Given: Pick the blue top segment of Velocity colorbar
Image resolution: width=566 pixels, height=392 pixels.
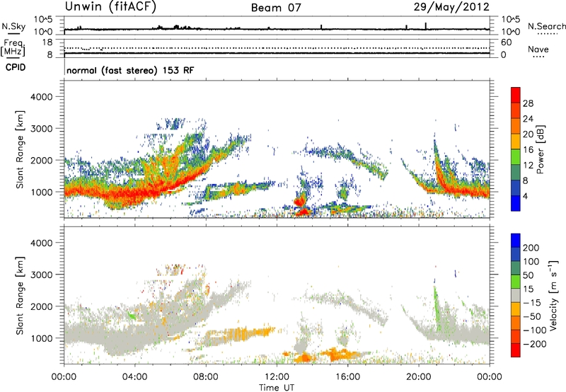Looking at the screenshot, I should tap(516, 241).
